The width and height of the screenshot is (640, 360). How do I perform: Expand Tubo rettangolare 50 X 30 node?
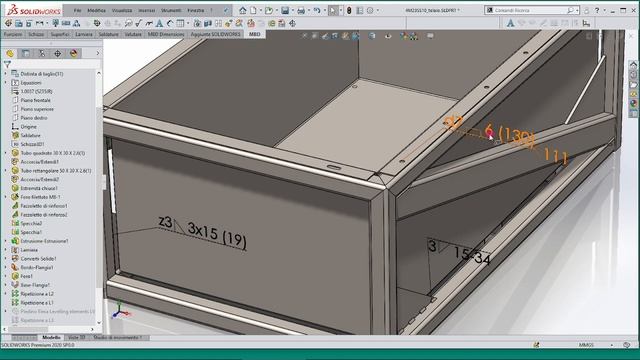coord(5,171)
